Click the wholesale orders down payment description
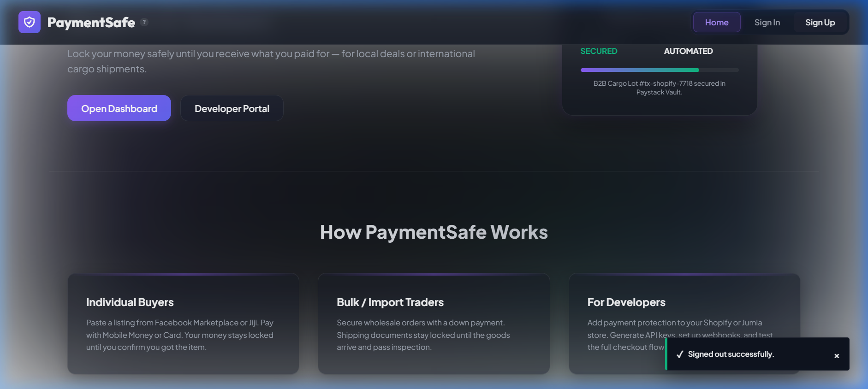This screenshot has width=868, height=389. pyautogui.click(x=423, y=335)
